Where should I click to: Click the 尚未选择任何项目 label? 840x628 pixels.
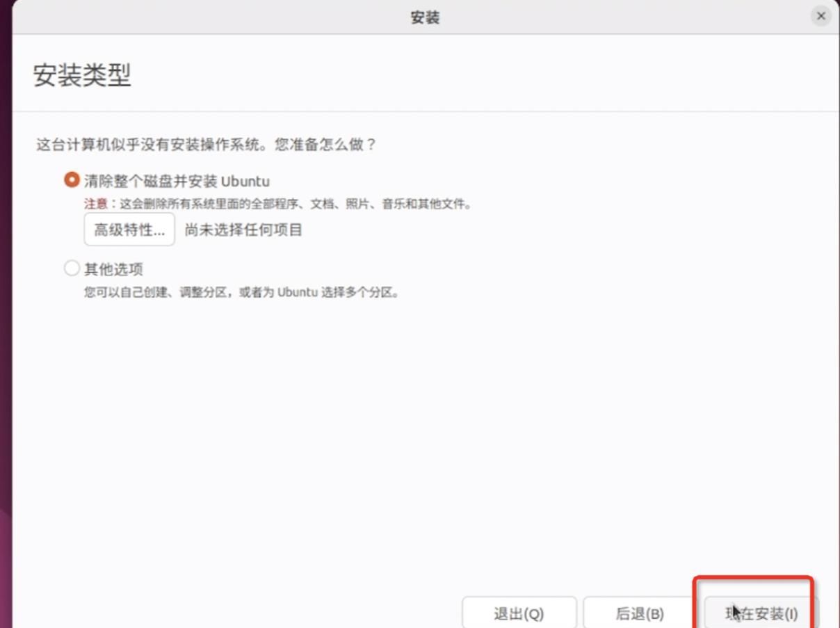click(x=243, y=229)
